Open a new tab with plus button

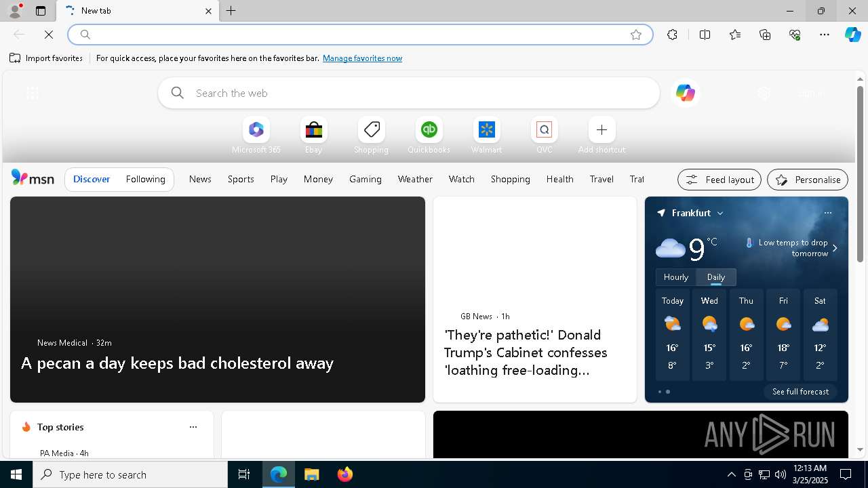coord(231,11)
